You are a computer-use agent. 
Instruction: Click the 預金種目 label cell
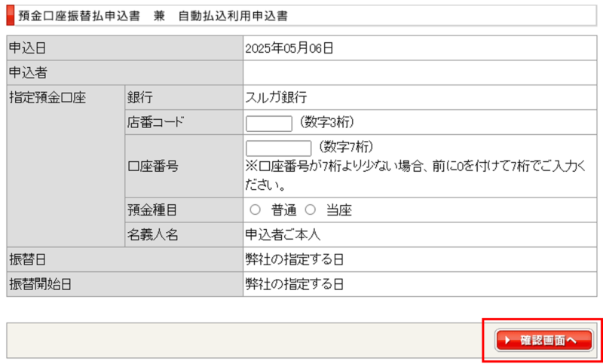tap(153, 210)
